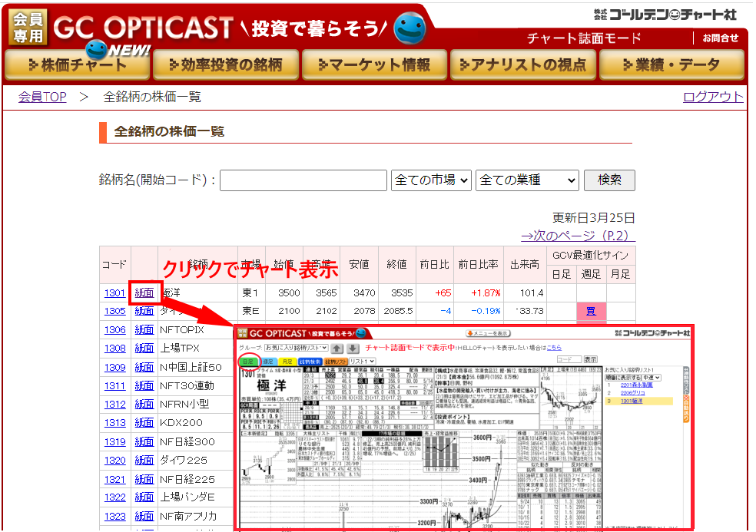Click the +1.87% value in the 1301 row
This screenshot has height=532, width=756.
click(x=486, y=293)
